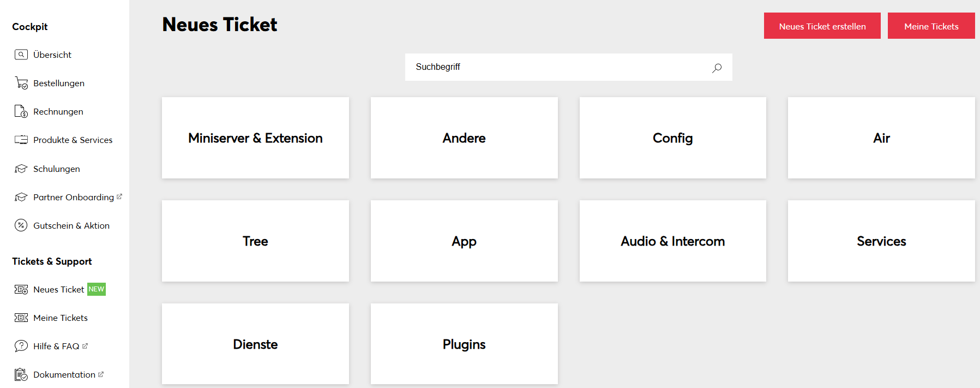Select the Config ticket category card
The image size is (980, 388).
coord(672,138)
